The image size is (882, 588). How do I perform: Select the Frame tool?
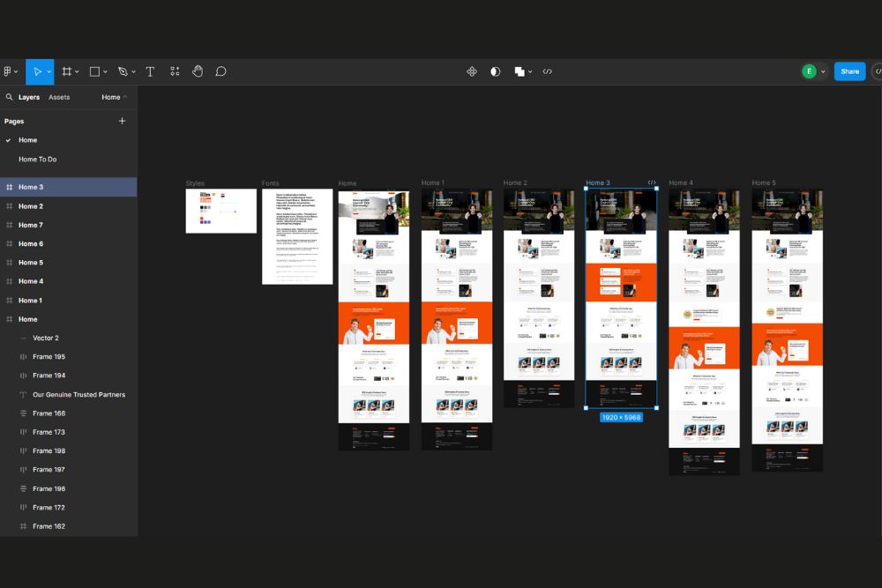[x=66, y=71]
